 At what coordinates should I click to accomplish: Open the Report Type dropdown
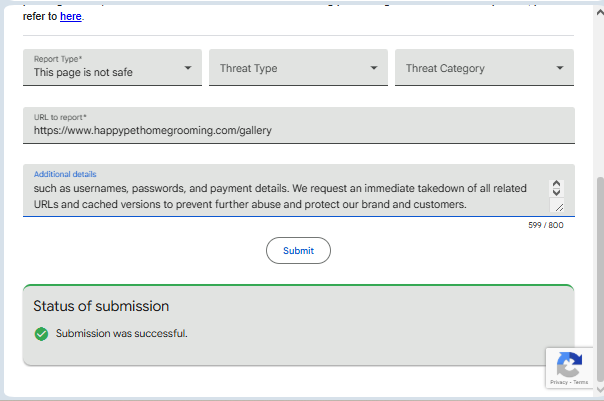pyautogui.click(x=112, y=68)
